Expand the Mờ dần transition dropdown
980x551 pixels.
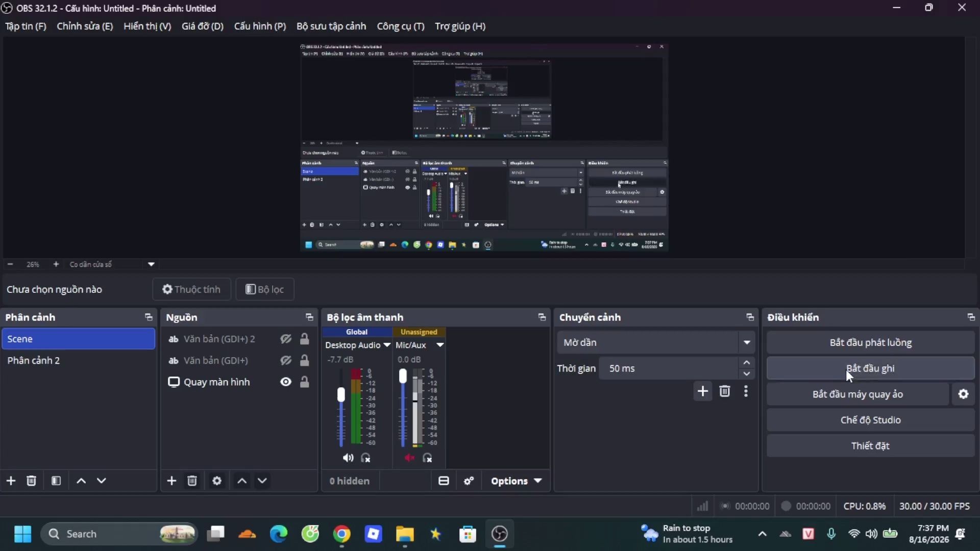point(747,342)
